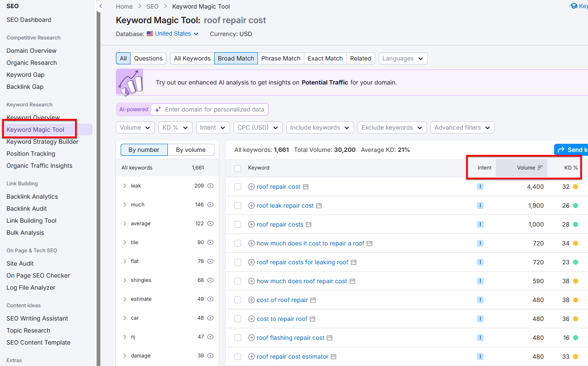The image size is (588, 366).
Task: Open SERP icon for 'cost to repair roof'
Action: pos(312,319)
